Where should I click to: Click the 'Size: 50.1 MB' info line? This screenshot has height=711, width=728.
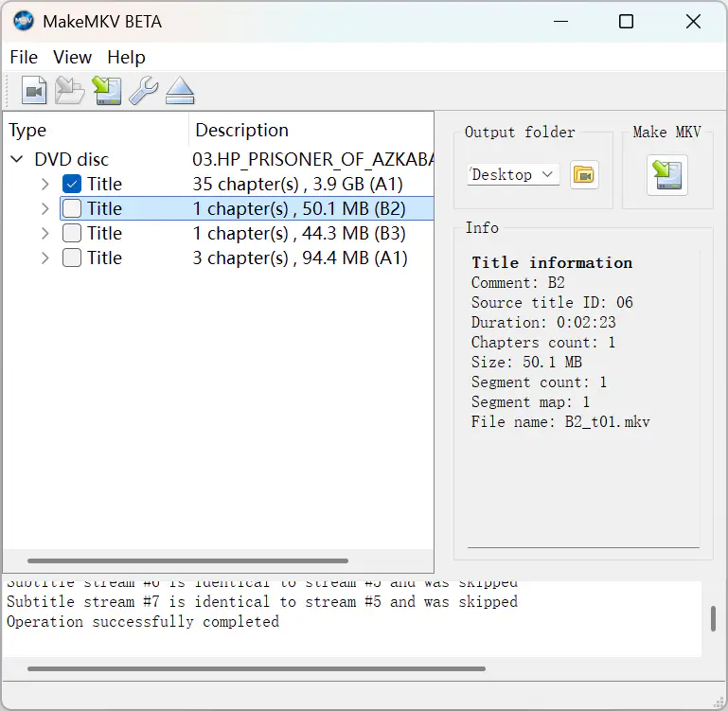pos(526,362)
